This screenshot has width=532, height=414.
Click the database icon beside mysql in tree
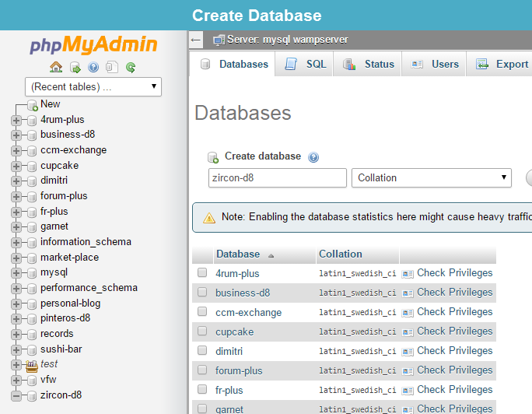(x=32, y=273)
